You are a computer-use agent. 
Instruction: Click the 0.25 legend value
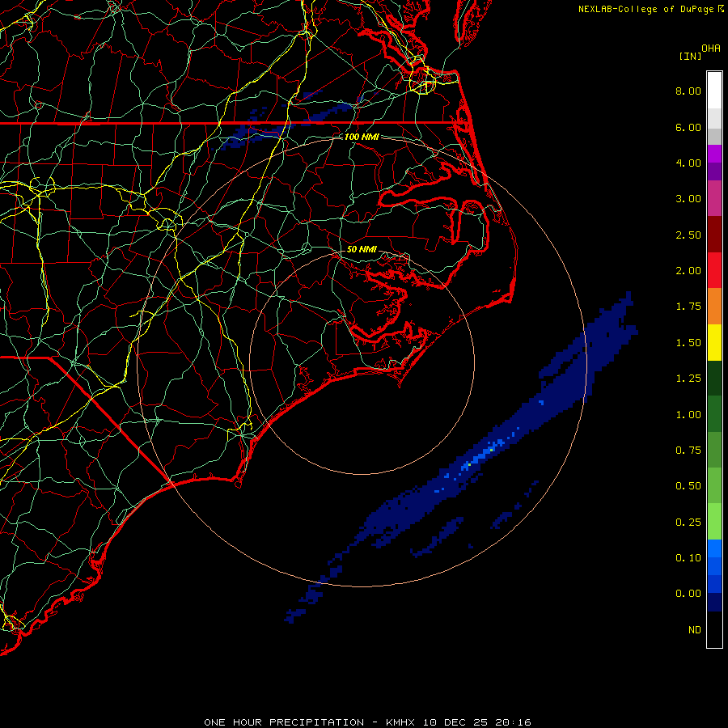[x=688, y=523]
